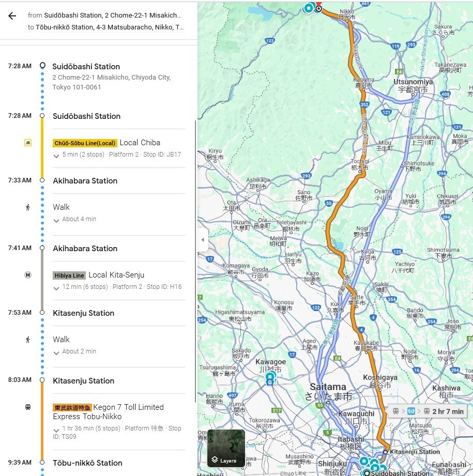Click the 東武鉄道特急 orange badge

pos(72,408)
